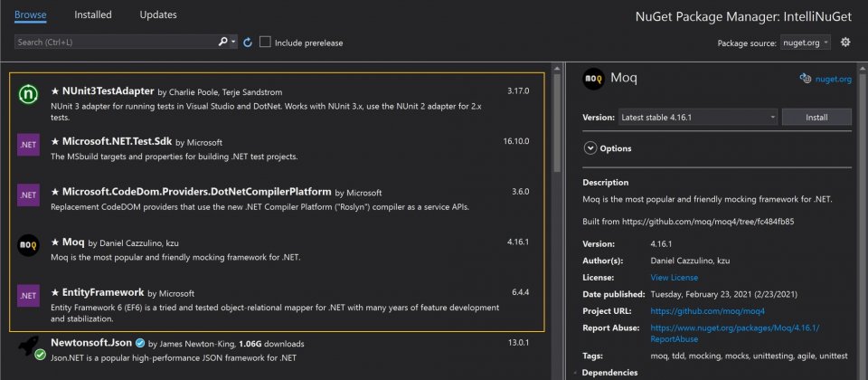Open settings with the gear icon
The width and height of the screenshot is (868, 380).
(x=845, y=43)
